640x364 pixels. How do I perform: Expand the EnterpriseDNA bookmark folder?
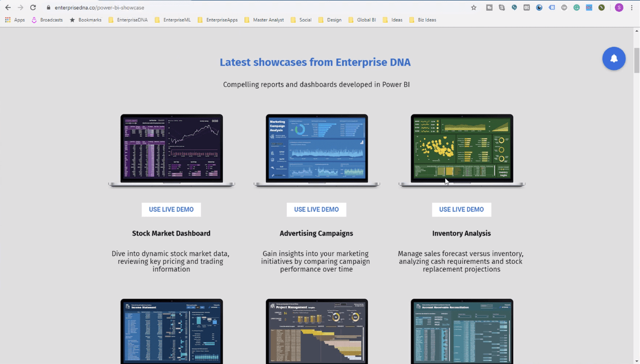point(128,20)
